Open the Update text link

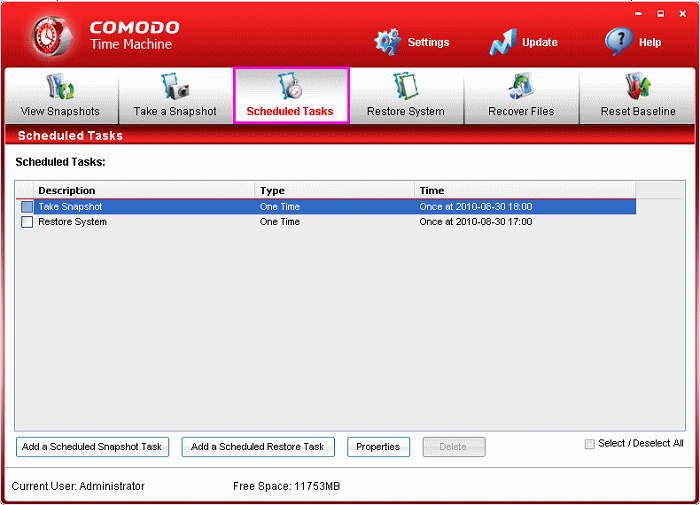click(x=540, y=42)
